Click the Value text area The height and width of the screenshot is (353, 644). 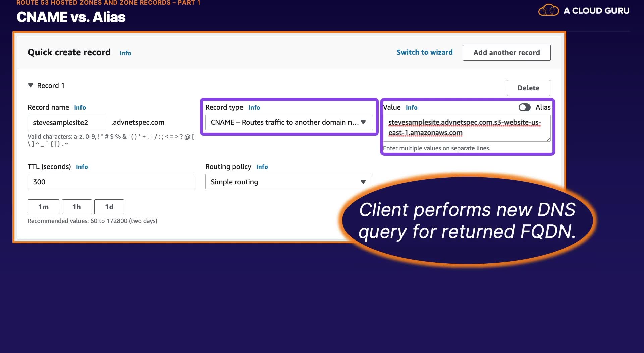(x=467, y=128)
